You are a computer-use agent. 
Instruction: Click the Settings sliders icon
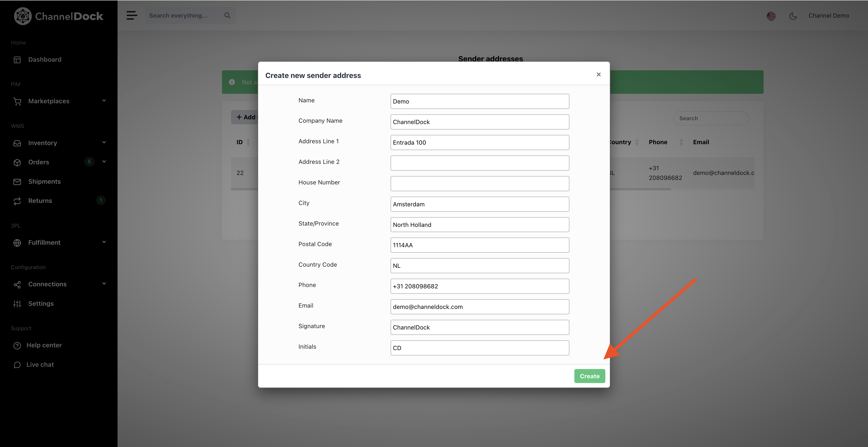(x=17, y=304)
